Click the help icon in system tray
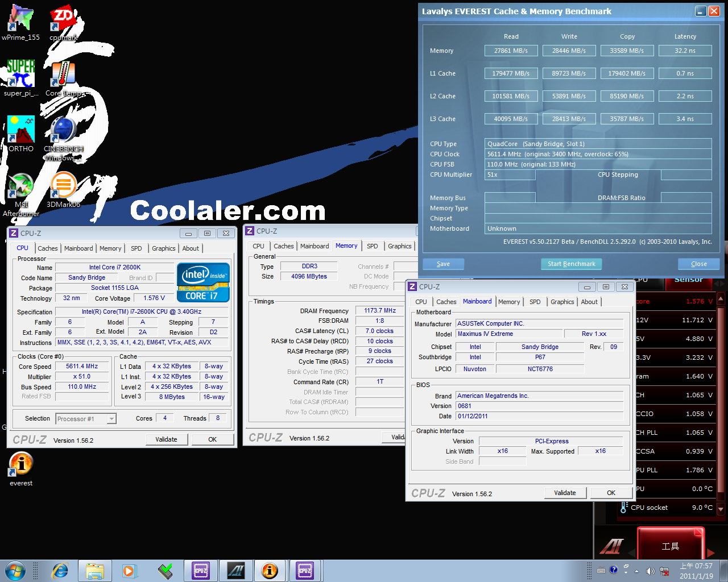Image resolution: width=728 pixels, height=582 pixels. [x=613, y=570]
